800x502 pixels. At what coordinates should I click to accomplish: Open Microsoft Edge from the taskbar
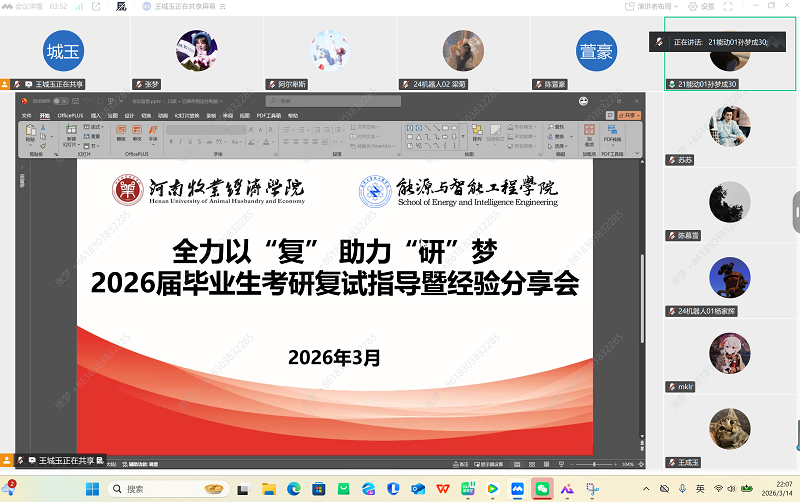(294, 488)
